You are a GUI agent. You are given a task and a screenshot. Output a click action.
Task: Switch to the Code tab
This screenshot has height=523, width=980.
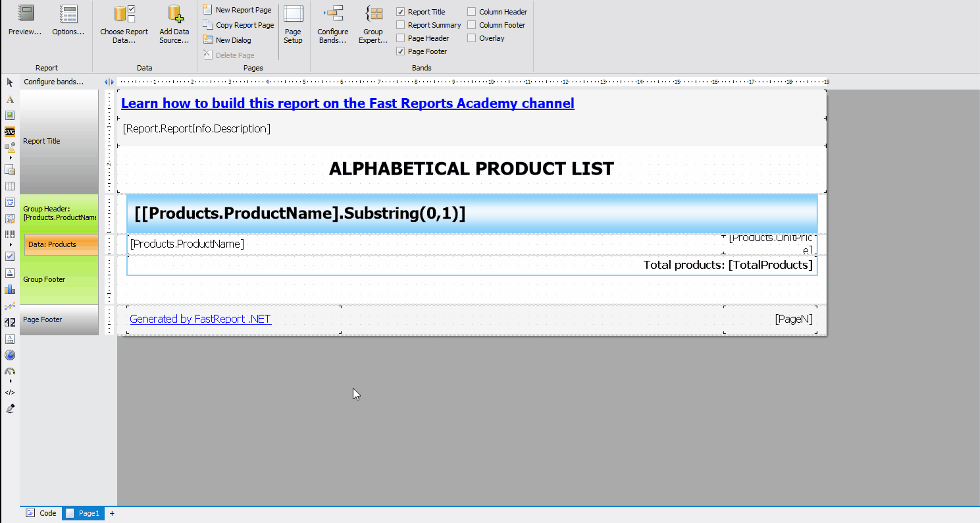tap(41, 513)
